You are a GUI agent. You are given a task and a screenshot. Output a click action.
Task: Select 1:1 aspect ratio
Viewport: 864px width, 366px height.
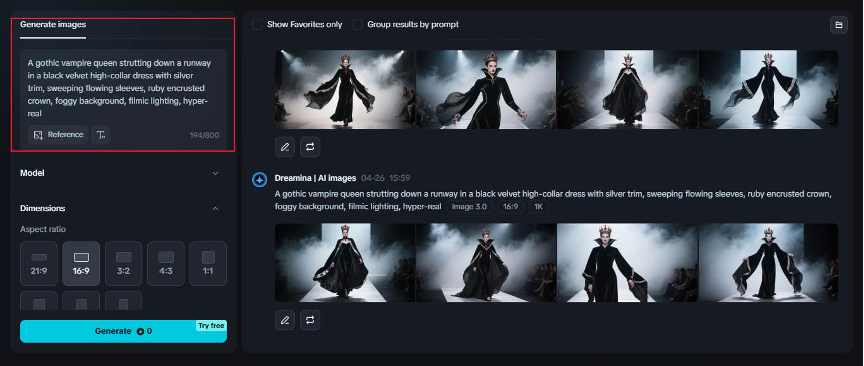click(208, 263)
